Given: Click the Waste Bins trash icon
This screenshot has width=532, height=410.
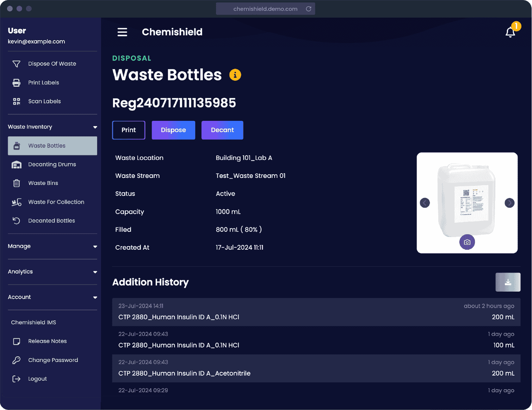Looking at the screenshot, I should (17, 183).
